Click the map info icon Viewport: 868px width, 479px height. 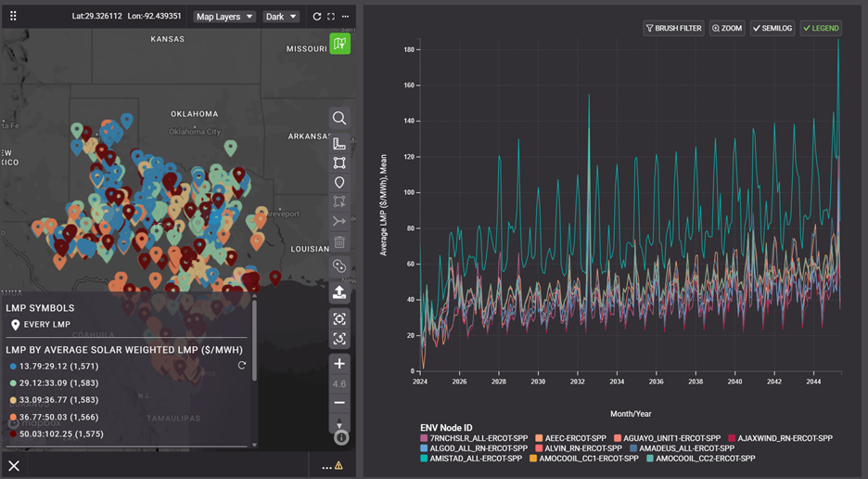[341, 436]
